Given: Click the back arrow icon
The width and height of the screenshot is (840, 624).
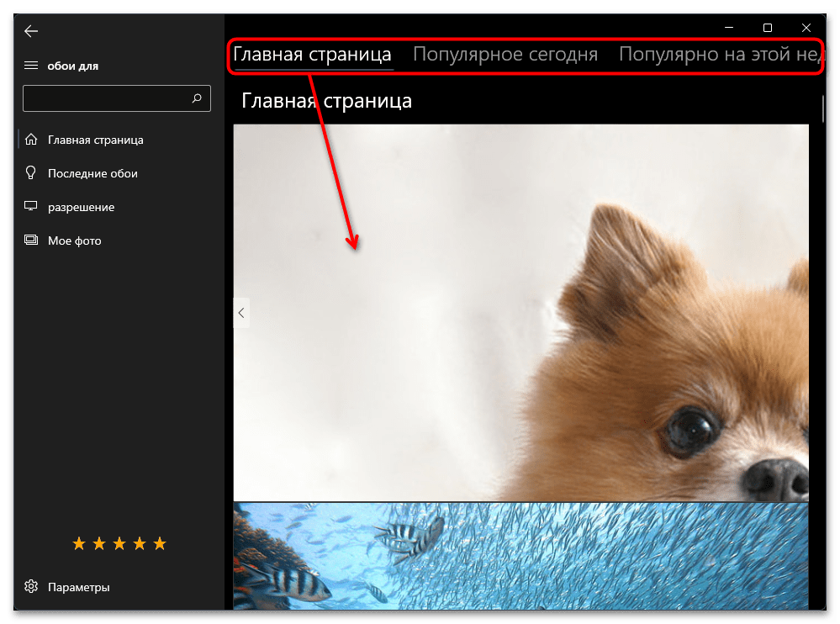Looking at the screenshot, I should pyautogui.click(x=31, y=31).
